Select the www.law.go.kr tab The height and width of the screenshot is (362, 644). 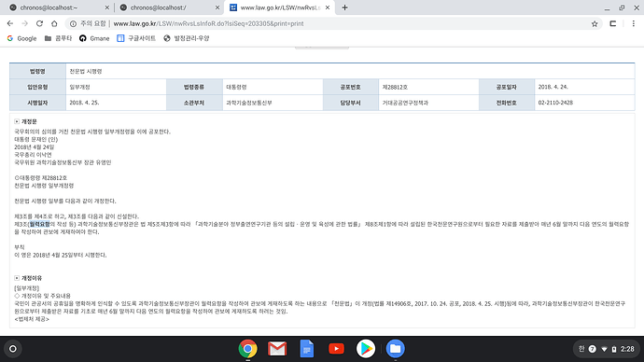click(x=279, y=7)
